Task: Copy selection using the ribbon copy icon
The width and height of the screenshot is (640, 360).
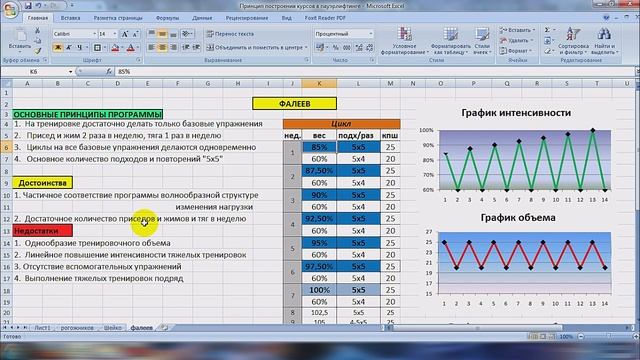Action: pos(37,40)
